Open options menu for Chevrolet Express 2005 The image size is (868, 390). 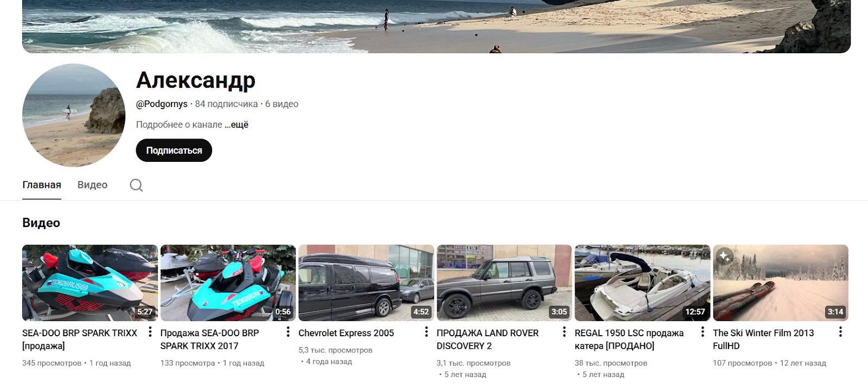tap(426, 332)
